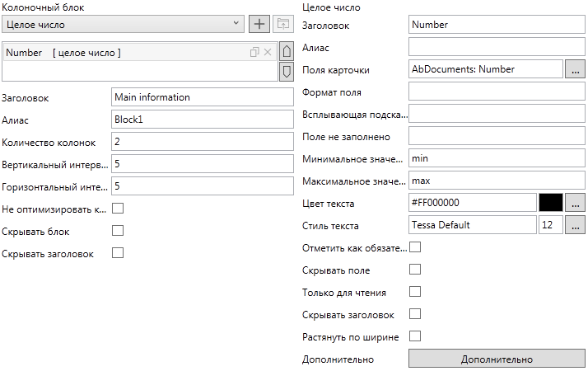Open the card field picker for AbDocuments: Number
Screen dimensions: 588x371
point(576,69)
